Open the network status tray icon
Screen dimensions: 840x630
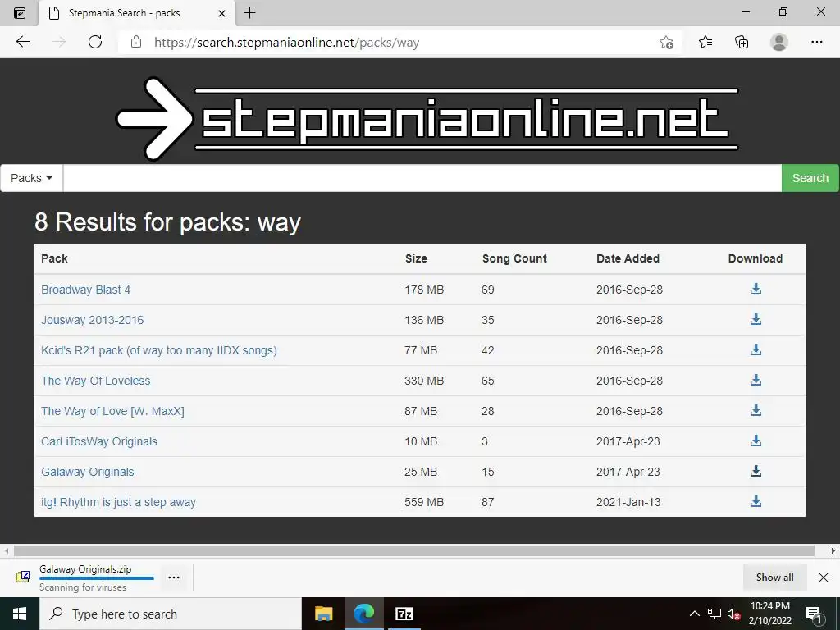[714, 614]
